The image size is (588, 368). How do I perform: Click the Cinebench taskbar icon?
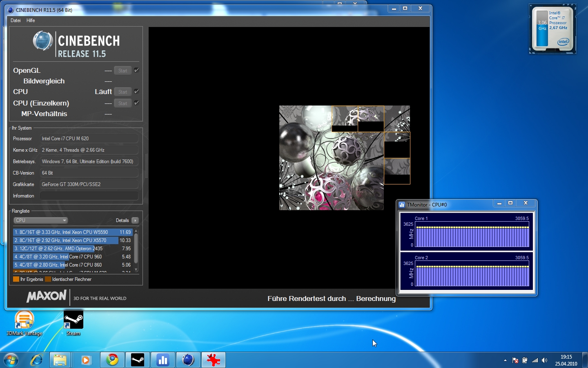pyautogui.click(x=188, y=360)
